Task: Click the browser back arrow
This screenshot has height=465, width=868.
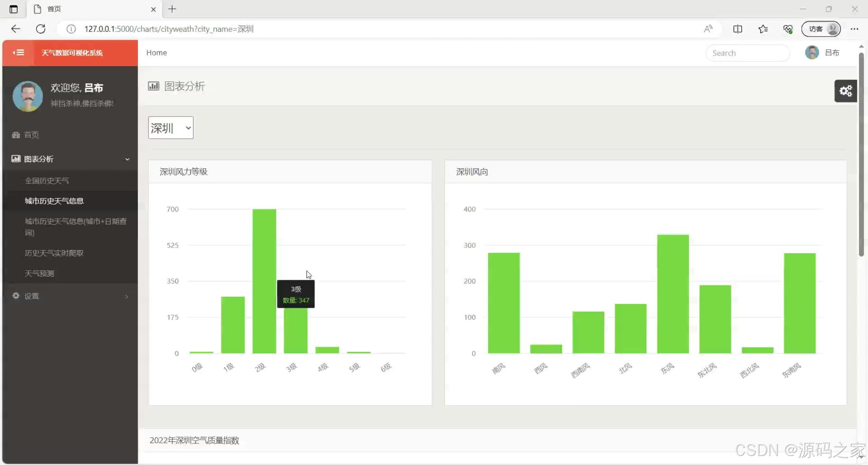Action: pos(15,29)
